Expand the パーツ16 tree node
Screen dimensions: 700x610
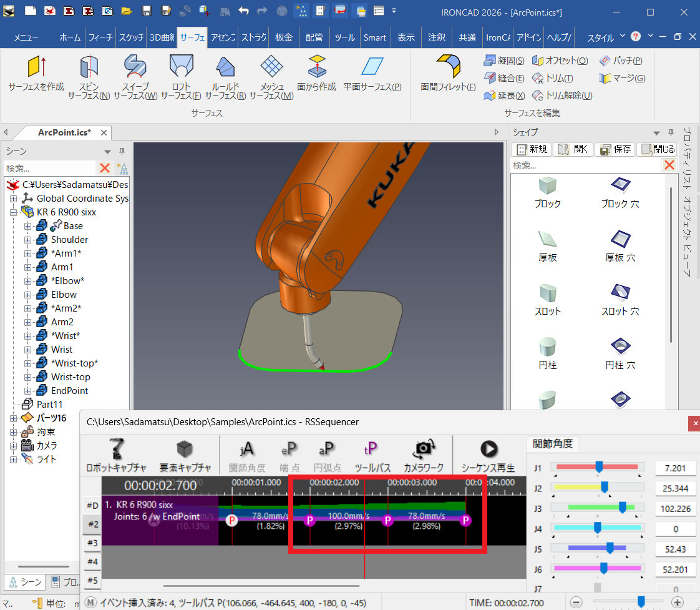(13, 418)
